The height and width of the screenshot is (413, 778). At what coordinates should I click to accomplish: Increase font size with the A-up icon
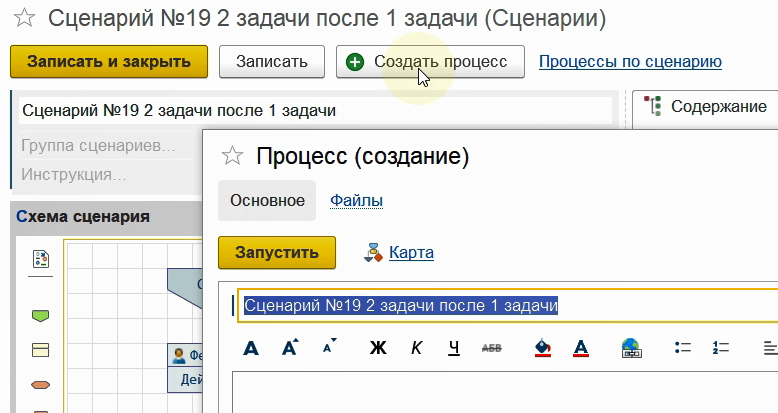coord(290,348)
